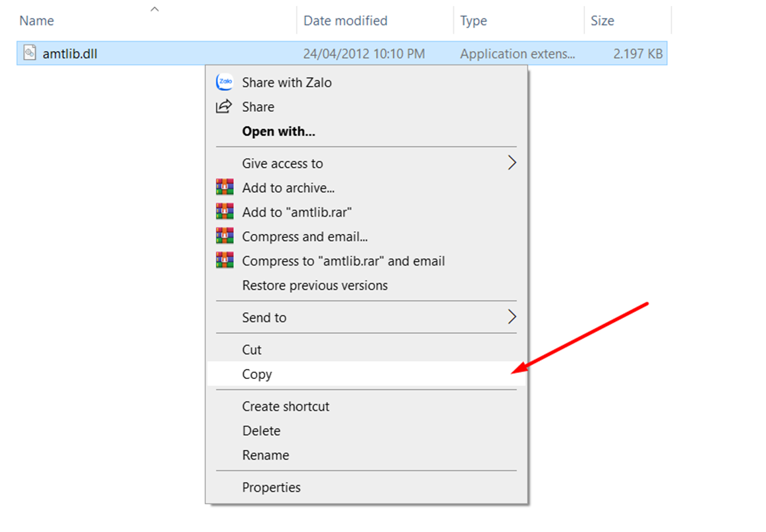Sort by the Type column header
This screenshot has width=766, height=532.
click(473, 21)
